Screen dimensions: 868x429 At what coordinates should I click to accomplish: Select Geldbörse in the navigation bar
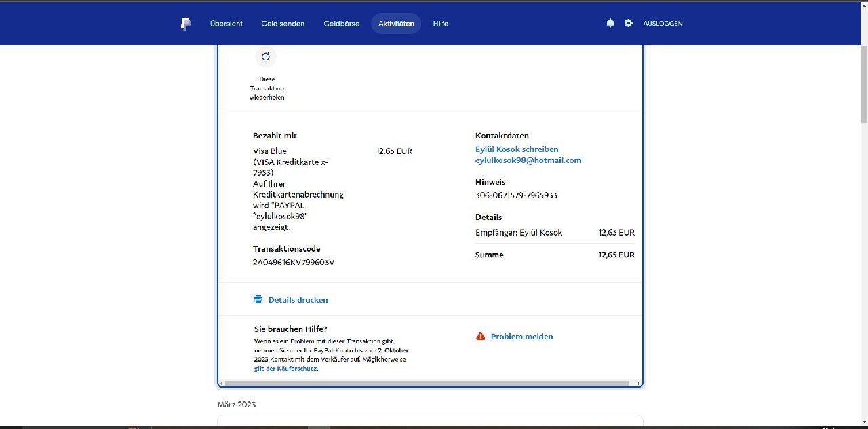(x=341, y=24)
